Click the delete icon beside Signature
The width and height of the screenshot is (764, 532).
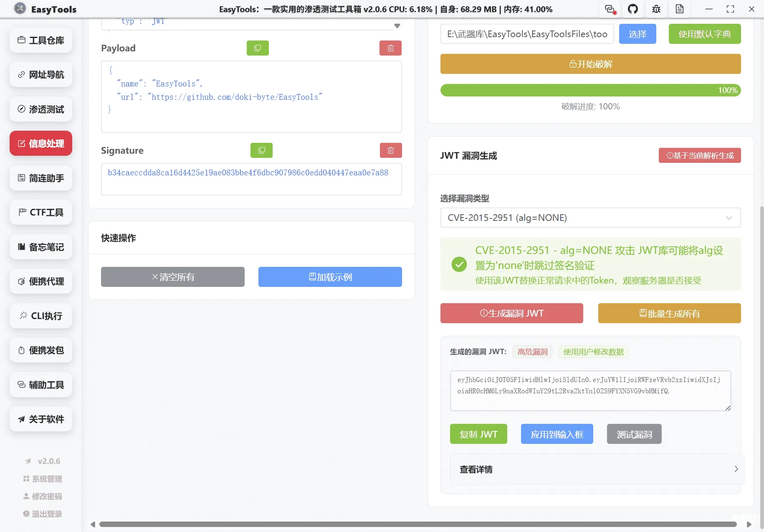point(391,150)
